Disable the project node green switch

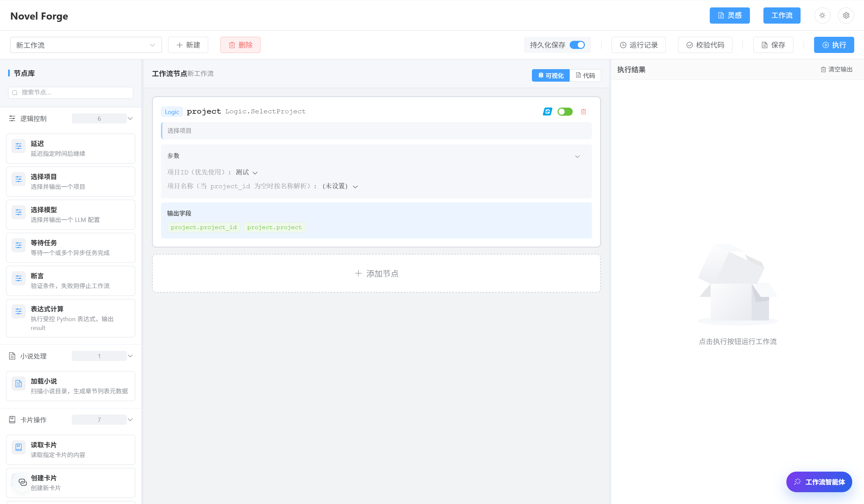pyautogui.click(x=565, y=112)
